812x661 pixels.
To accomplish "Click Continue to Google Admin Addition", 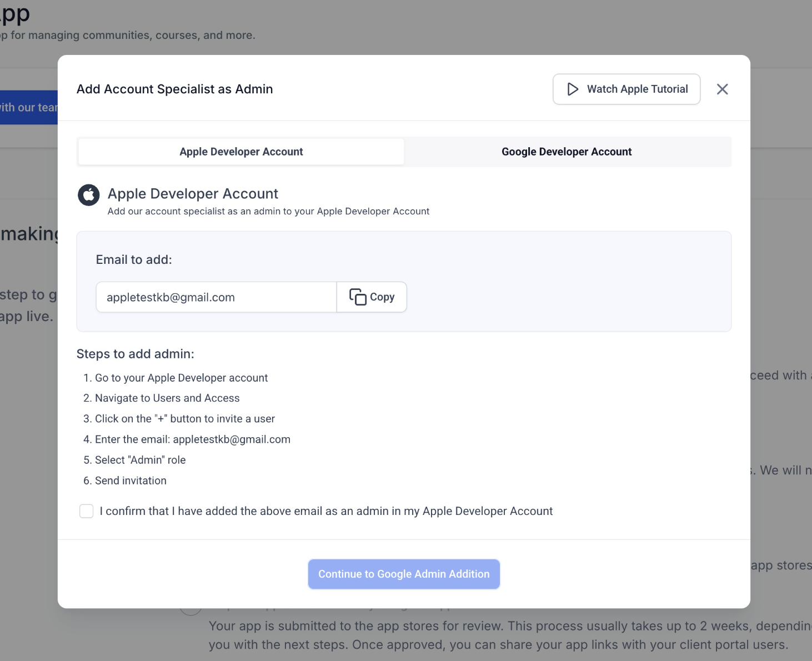I will click(x=404, y=574).
